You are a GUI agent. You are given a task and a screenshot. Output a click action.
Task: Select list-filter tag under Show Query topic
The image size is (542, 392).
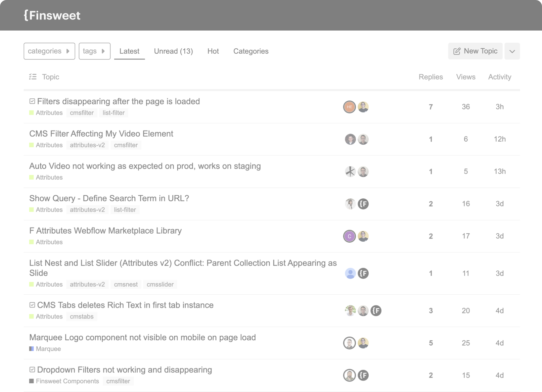(125, 210)
